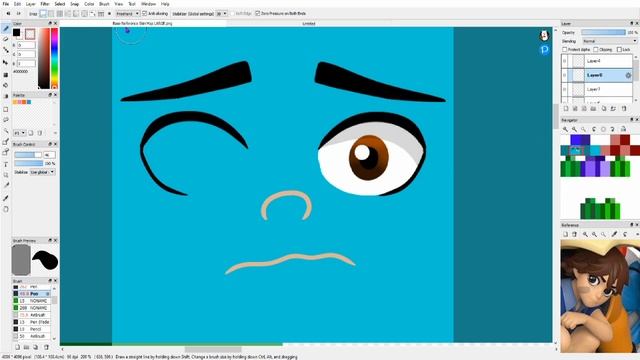The height and width of the screenshot is (360, 640).
Task: Pick a color with the Reference eyedropper
Action: (615, 234)
